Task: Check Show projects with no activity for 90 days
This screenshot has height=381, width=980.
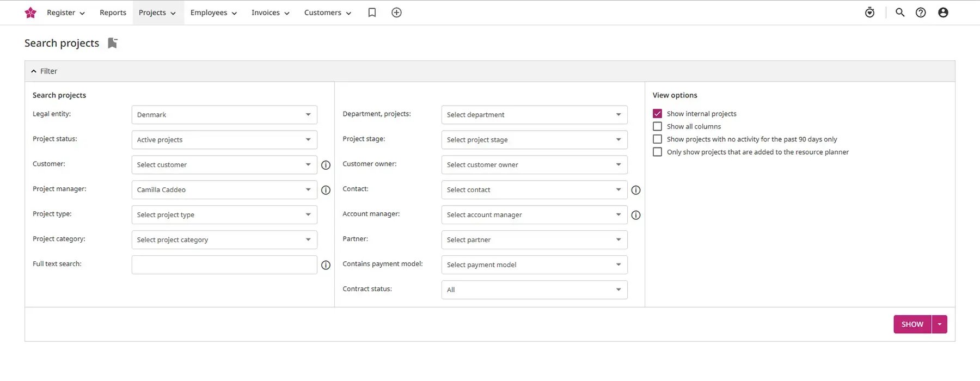Action: pyautogui.click(x=658, y=139)
